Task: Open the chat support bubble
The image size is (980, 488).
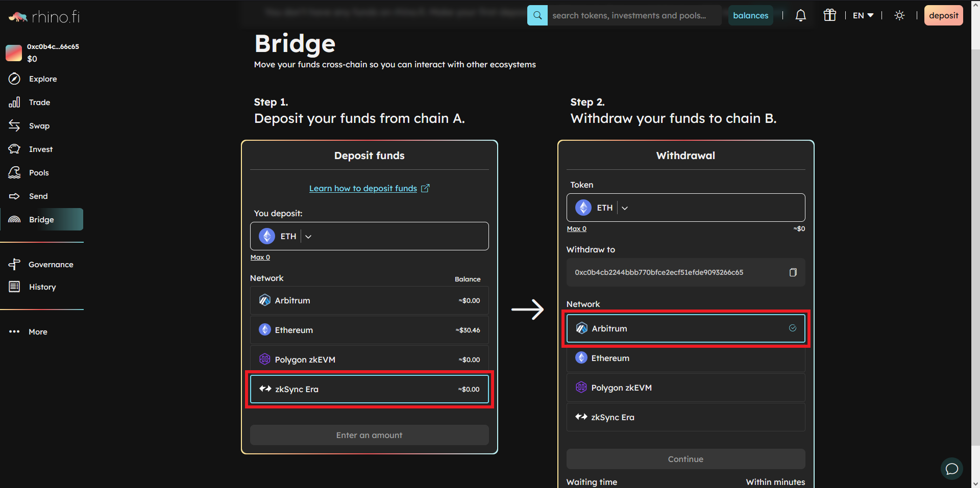Action: pyautogui.click(x=951, y=469)
